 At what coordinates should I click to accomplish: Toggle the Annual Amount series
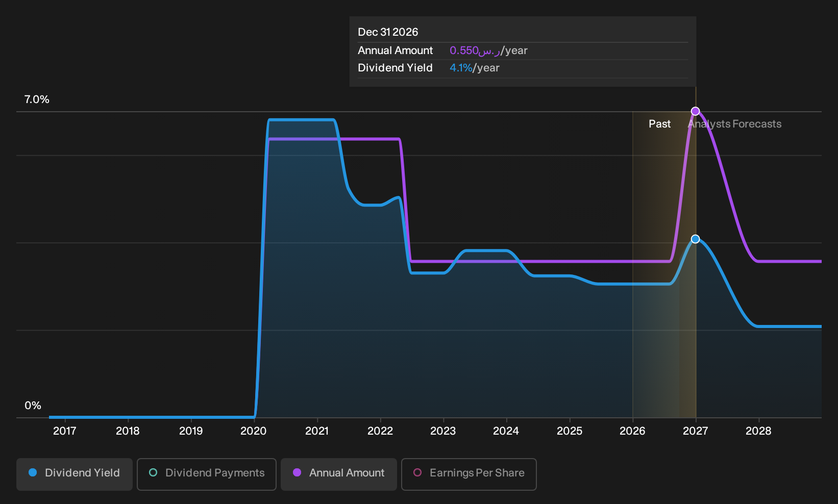[339, 474]
